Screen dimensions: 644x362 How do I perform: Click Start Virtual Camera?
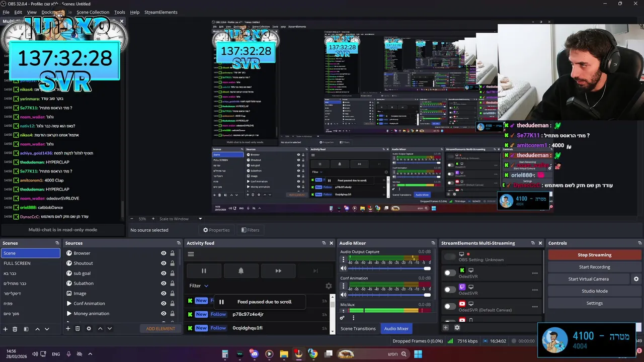[x=589, y=279]
